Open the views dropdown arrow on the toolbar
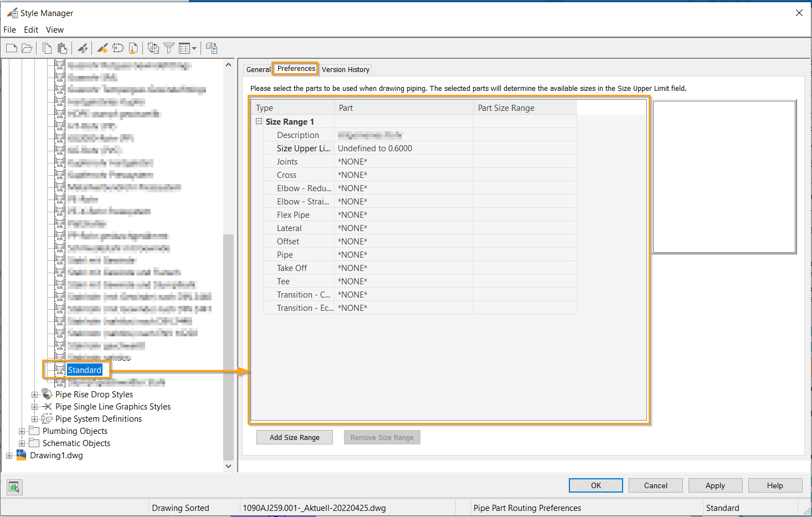 click(x=195, y=48)
